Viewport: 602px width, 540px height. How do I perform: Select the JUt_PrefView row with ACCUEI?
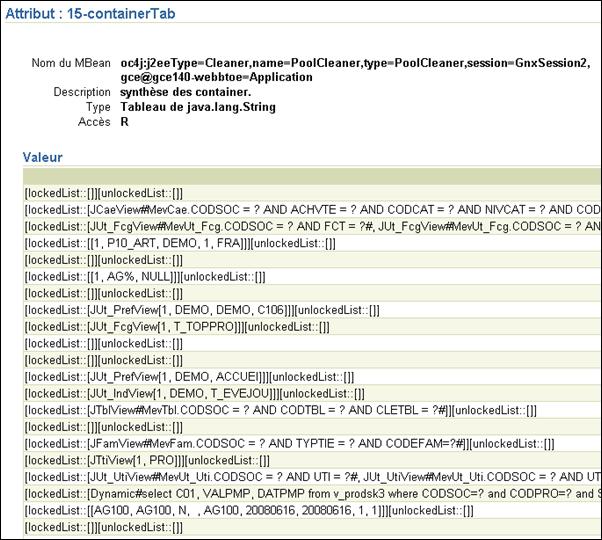point(312,377)
